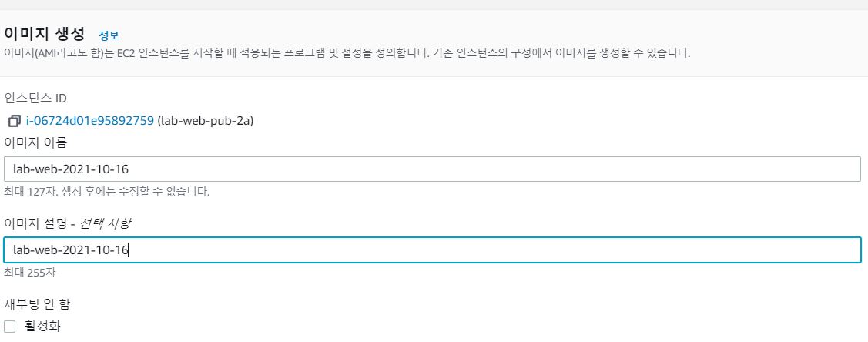Click the lab-web-2021-10-16 text in image name
Screen dimensions: 868x342
tap(70, 169)
